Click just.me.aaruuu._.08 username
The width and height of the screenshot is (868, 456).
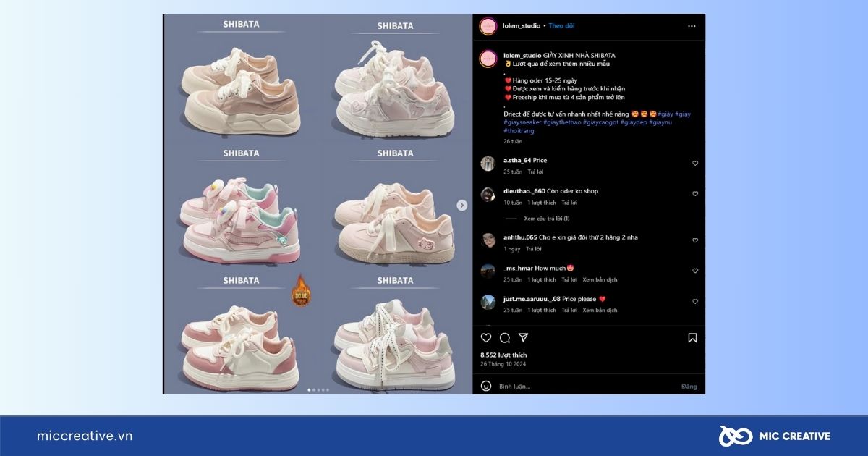[x=532, y=298]
